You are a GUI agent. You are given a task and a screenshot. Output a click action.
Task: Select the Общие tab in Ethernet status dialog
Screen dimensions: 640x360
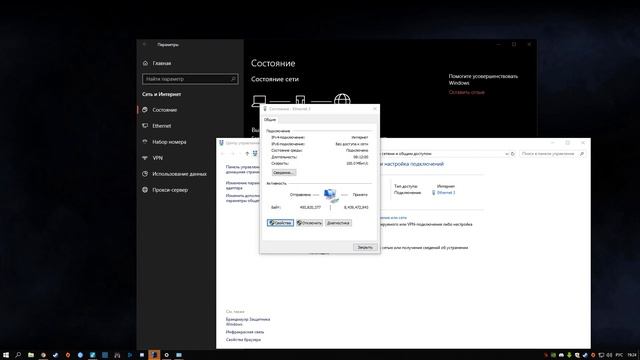270,120
